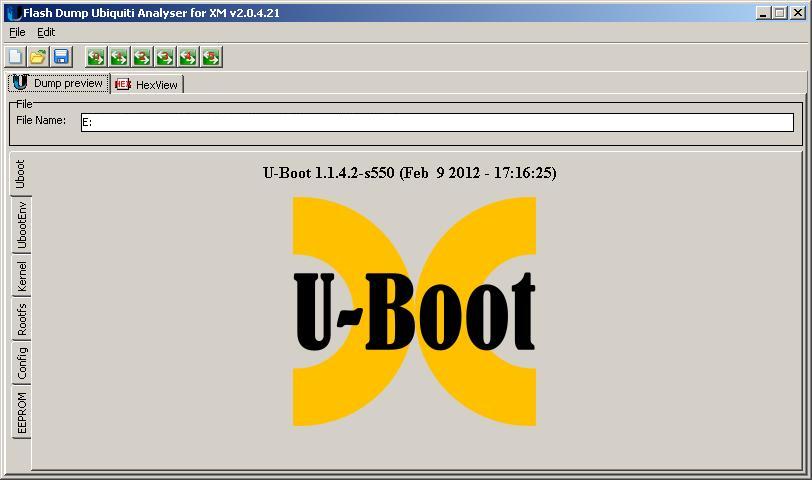Screen dimensions: 812x480
Task: Minimize the Flash Dump Analyser window
Action: pos(763,13)
